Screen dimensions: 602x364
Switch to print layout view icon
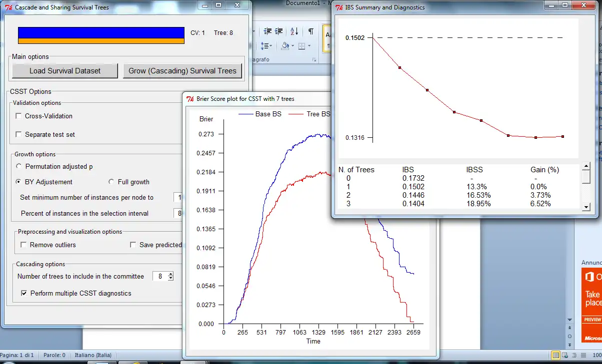click(x=555, y=355)
